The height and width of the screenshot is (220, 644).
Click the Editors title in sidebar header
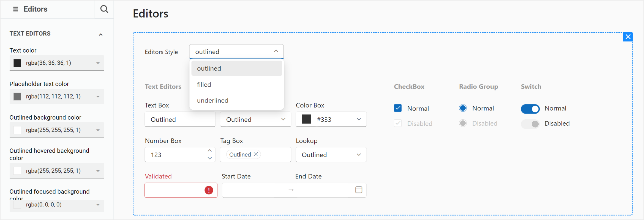36,9
